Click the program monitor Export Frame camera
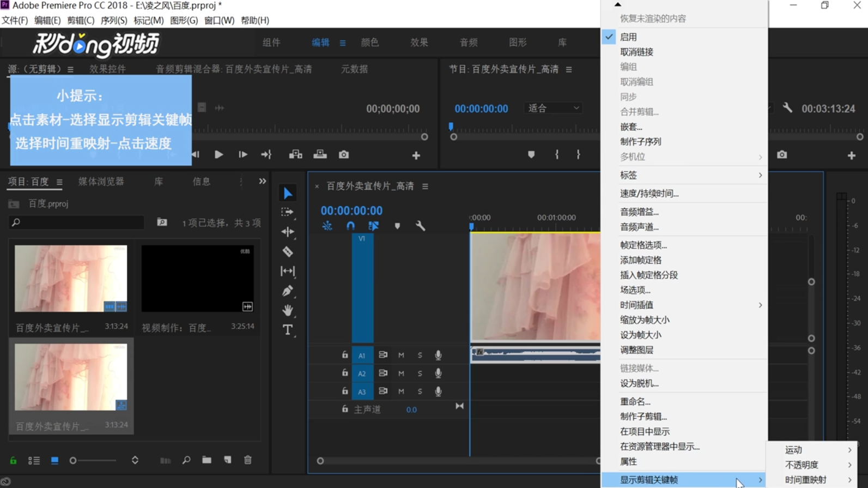 pyautogui.click(x=782, y=155)
